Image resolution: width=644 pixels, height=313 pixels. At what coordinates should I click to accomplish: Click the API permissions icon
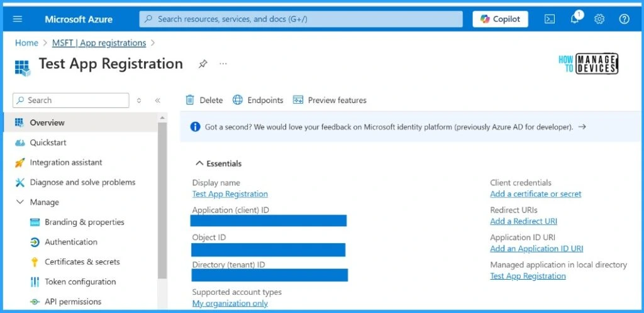pos(35,302)
